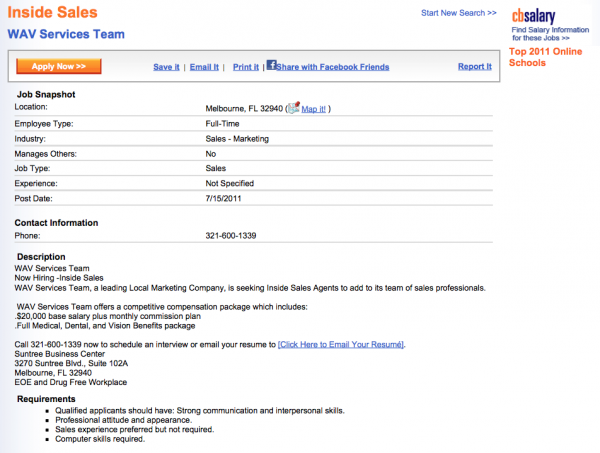
Task: Select the Sales experience preferred bullet
Action: point(135,429)
